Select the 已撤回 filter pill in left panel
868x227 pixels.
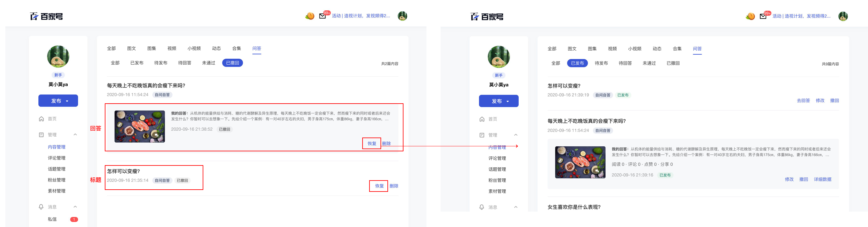coord(233,63)
